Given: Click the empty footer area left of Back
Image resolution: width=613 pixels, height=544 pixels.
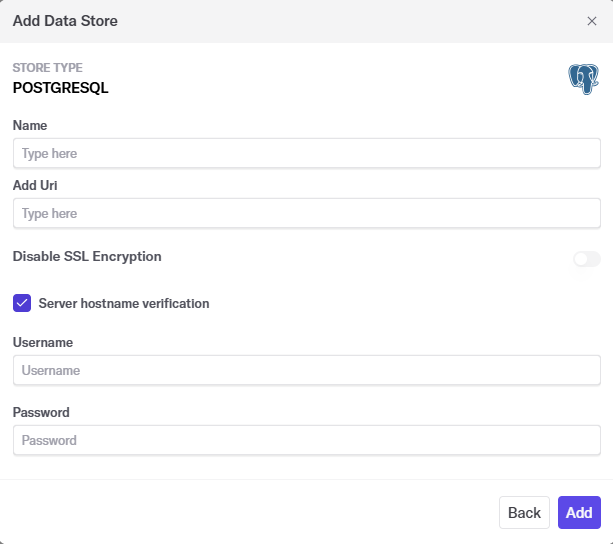Looking at the screenshot, I should [x=250, y=513].
